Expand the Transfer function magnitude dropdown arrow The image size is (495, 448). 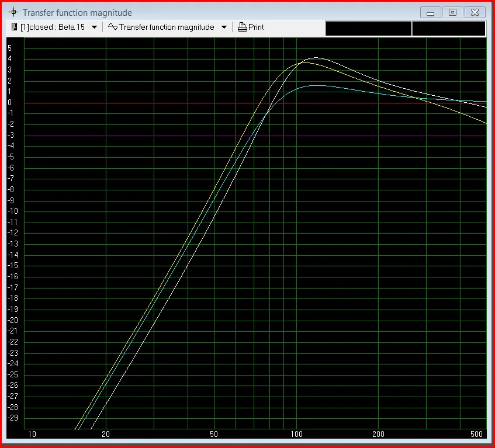tap(223, 27)
